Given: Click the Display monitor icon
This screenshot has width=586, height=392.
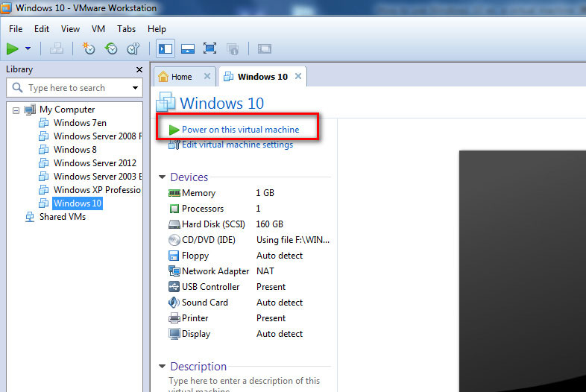Looking at the screenshot, I should tap(174, 334).
